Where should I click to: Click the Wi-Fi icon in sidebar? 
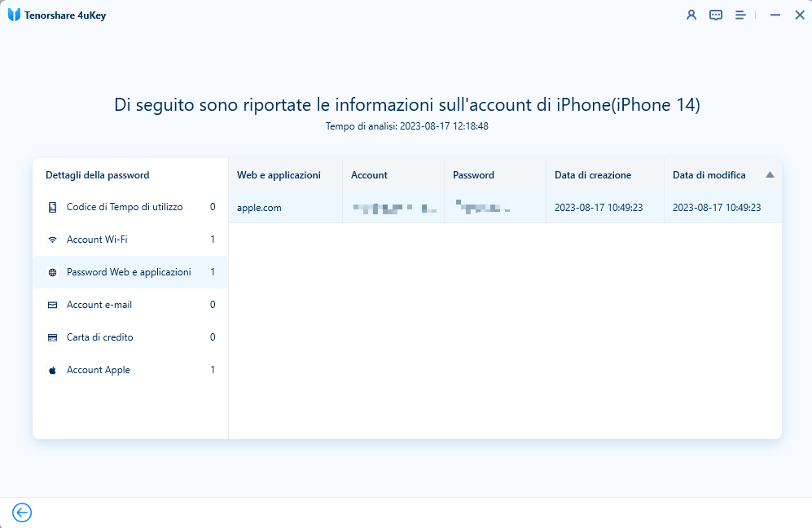coord(52,240)
